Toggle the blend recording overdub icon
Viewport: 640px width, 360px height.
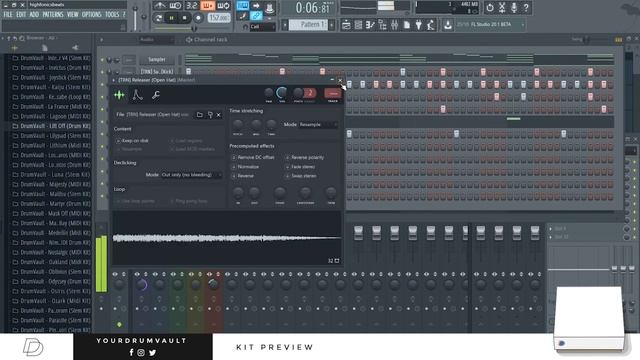pyautogui.click(x=207, y=5)
